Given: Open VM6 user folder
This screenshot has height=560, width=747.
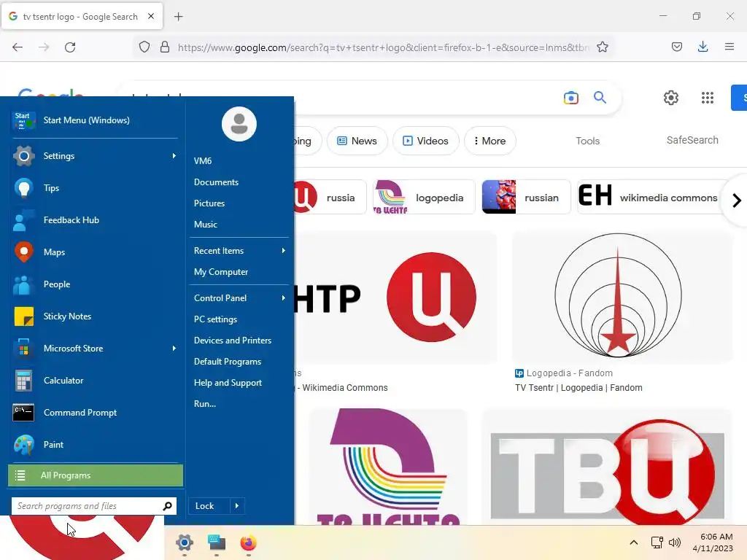Looking at the screenshot, I should (x=203, y=161).
